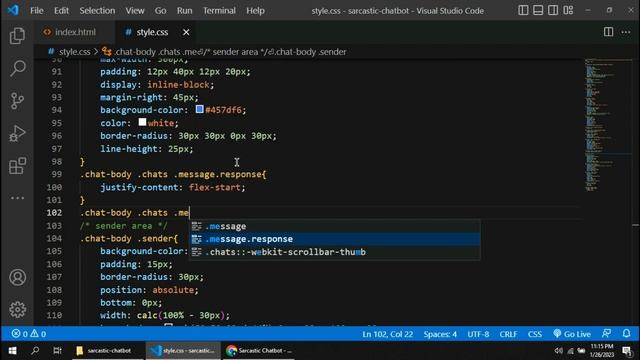This screenshot has height=360, width=640.
Task: Change end of line sequence CRLF
Action: 508,334
